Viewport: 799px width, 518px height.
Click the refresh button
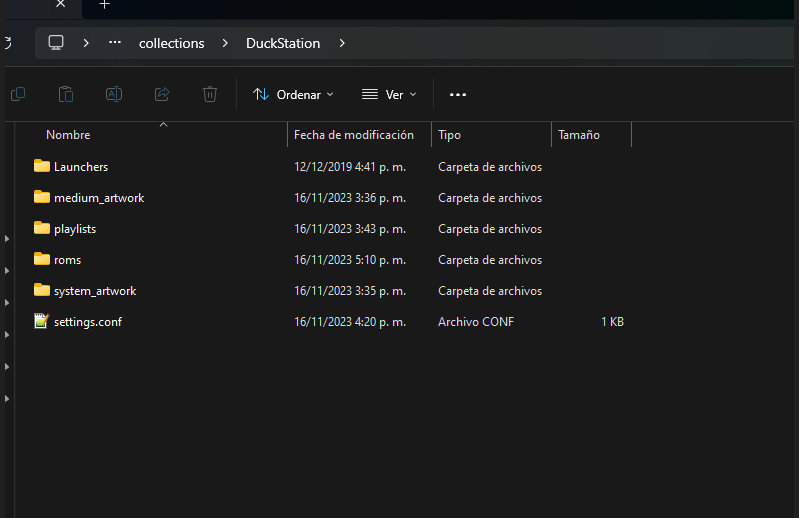pyautogui.click(x=7, y=43)
